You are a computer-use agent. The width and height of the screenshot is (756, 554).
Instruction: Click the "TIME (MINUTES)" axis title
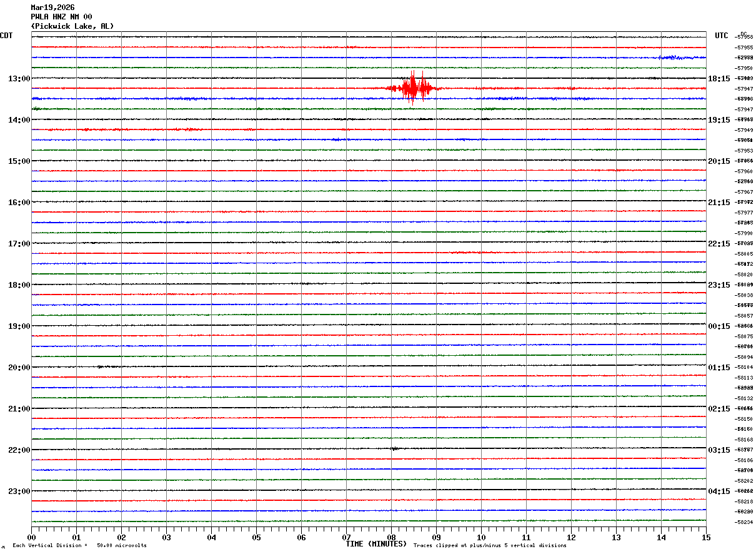click(376, 544)
